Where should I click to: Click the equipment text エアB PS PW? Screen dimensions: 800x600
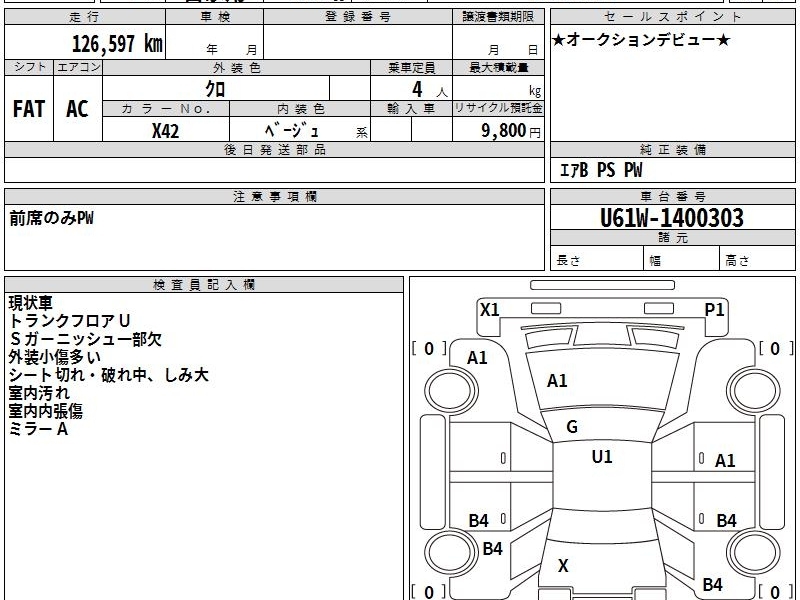(601, 170)
